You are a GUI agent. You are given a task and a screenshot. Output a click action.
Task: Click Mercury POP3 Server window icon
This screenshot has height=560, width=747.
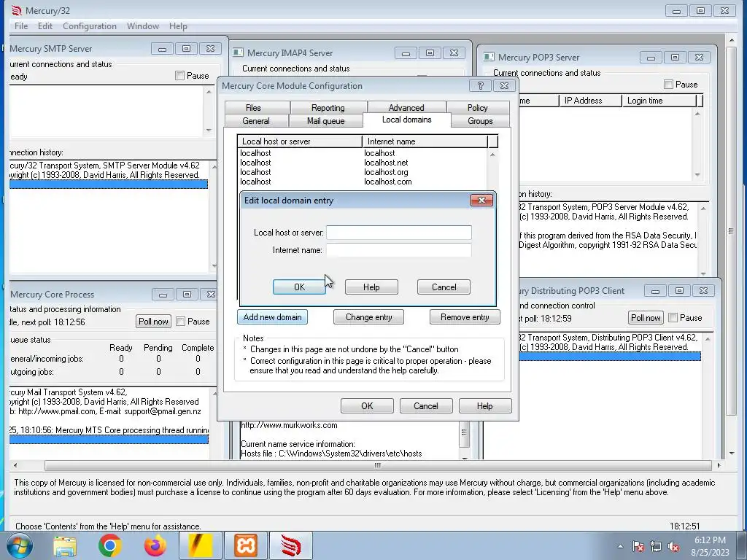point(489,57)
